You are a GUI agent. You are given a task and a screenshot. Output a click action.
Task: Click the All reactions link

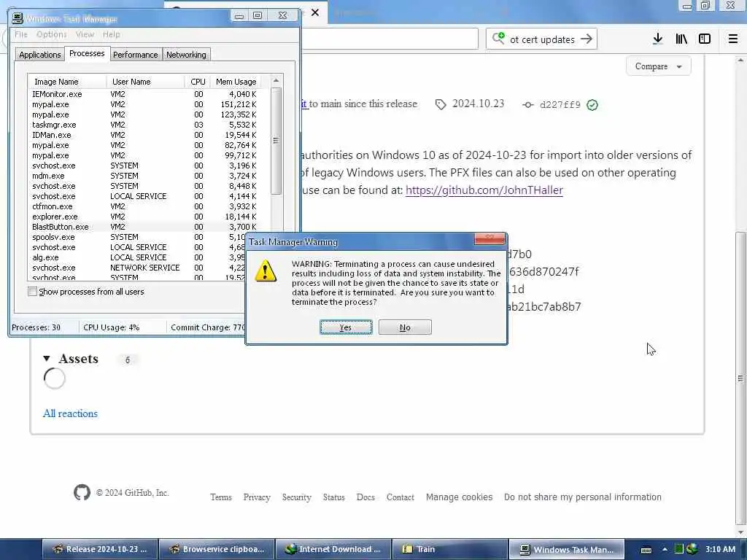click(x=70, y=413)
